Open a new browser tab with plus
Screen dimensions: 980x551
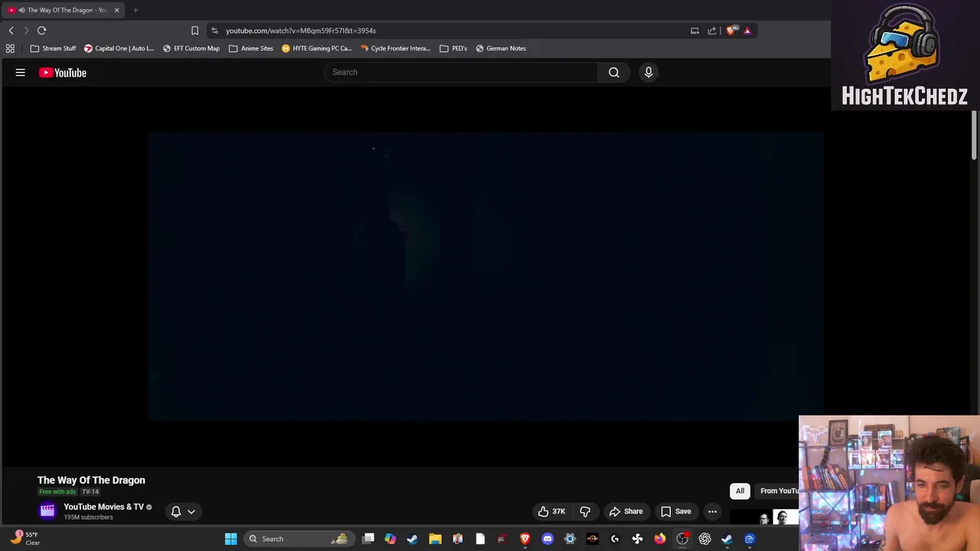pos(136,10)
